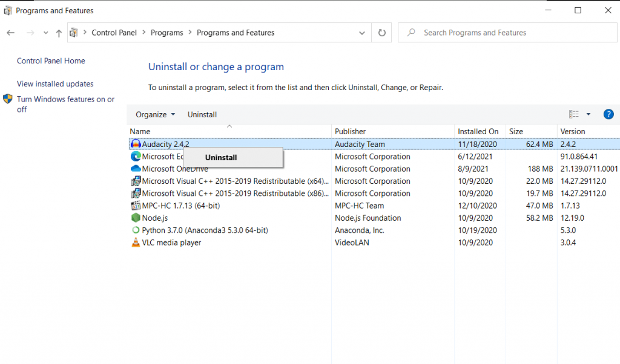The height and width of the screenshot is (364, 620).
Task: Click the title bar Programs and Features icon
Action: click(x=7, y=11)
